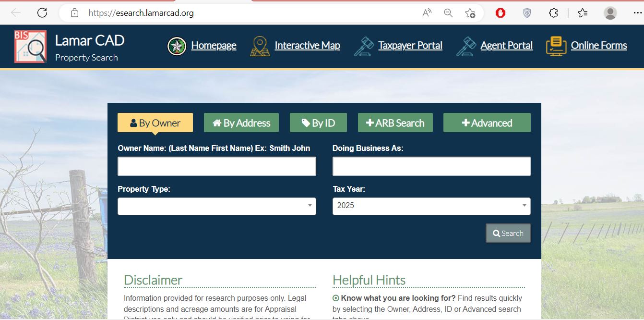Switch to the By ID search tab
This screenshot has height=320, width=644.
pyautogui.click(x=318, y=123)
